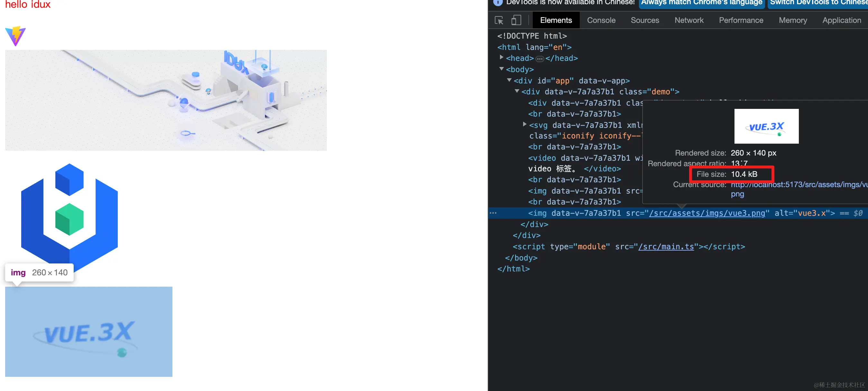This screenshot has width=868, height=391.
Task: Click the class="demo" attribute text
Action: pyautogui.click(x=647, y=92)
